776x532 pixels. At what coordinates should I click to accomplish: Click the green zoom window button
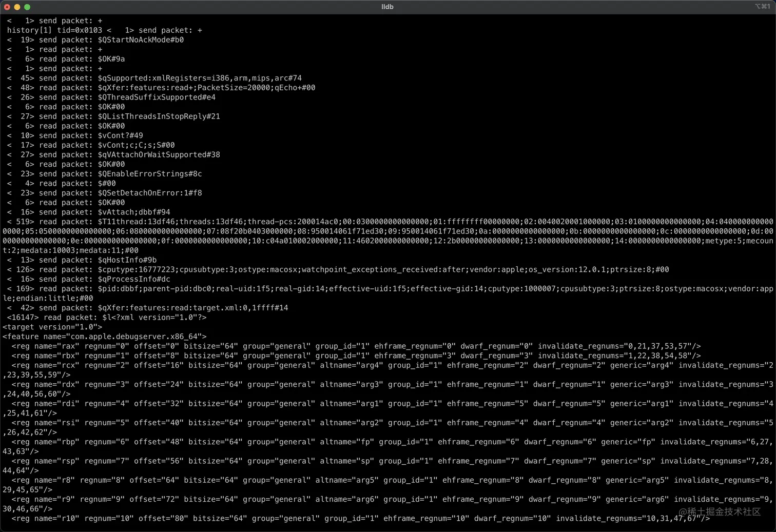tap(27, 7)
